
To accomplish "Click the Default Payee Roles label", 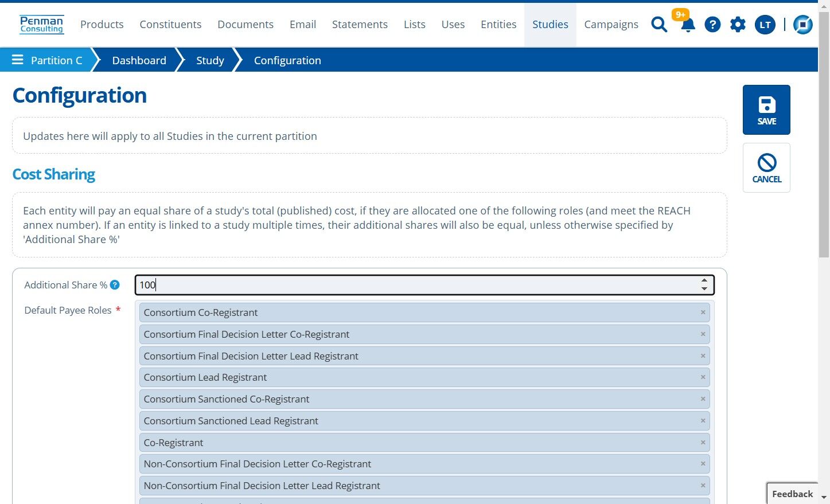I will tap(68, 310).
